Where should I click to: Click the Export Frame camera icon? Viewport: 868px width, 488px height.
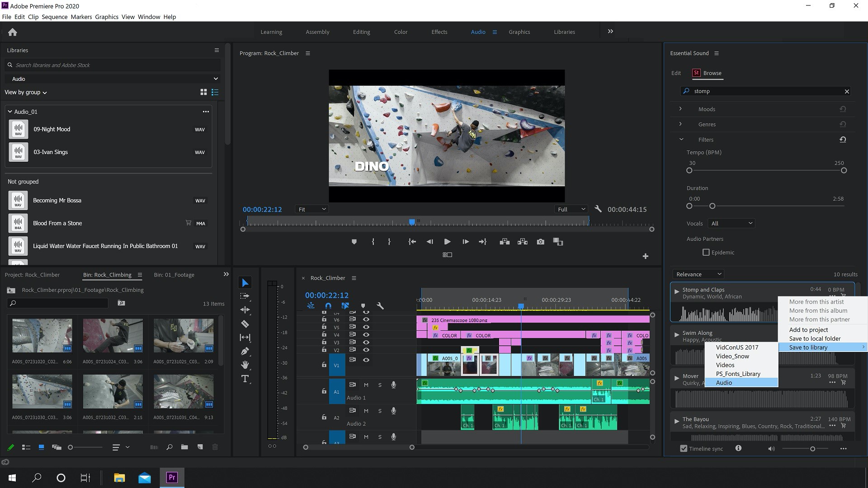coord(540,242)
